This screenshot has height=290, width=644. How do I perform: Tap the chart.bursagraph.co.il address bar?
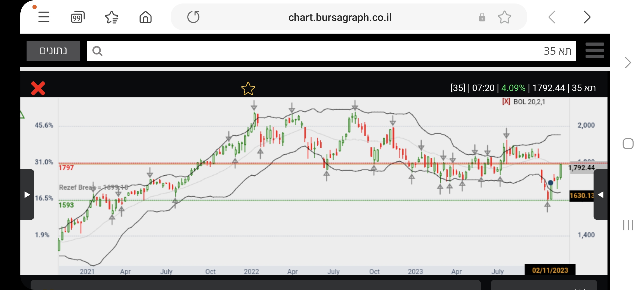[340, 17]
